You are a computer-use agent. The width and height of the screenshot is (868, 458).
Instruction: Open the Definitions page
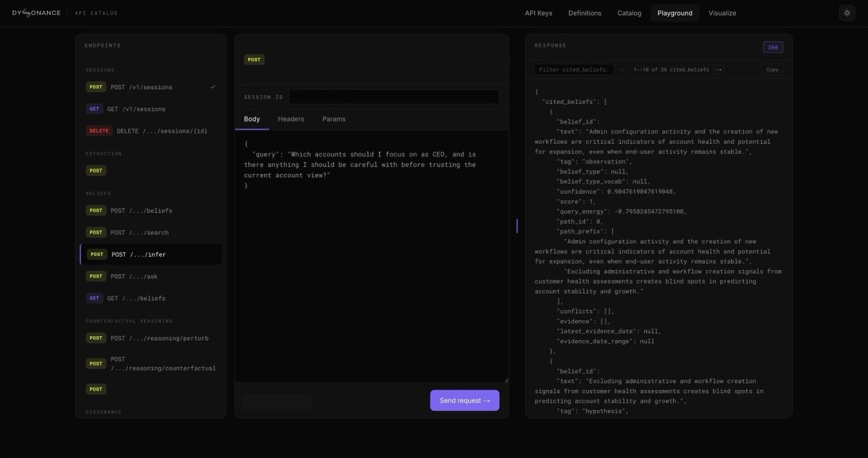pyautogui.click(x=585, y=13)
